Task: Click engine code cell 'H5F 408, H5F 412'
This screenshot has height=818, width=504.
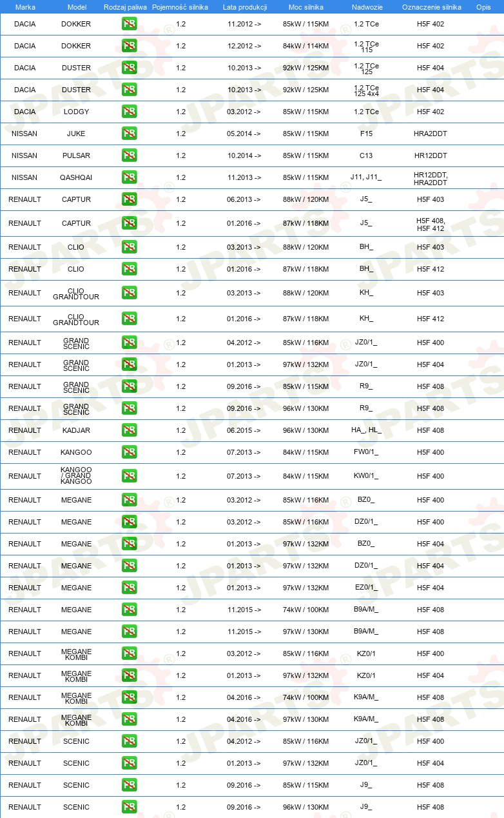Action: pyautogui.click(x=431, y=224)
